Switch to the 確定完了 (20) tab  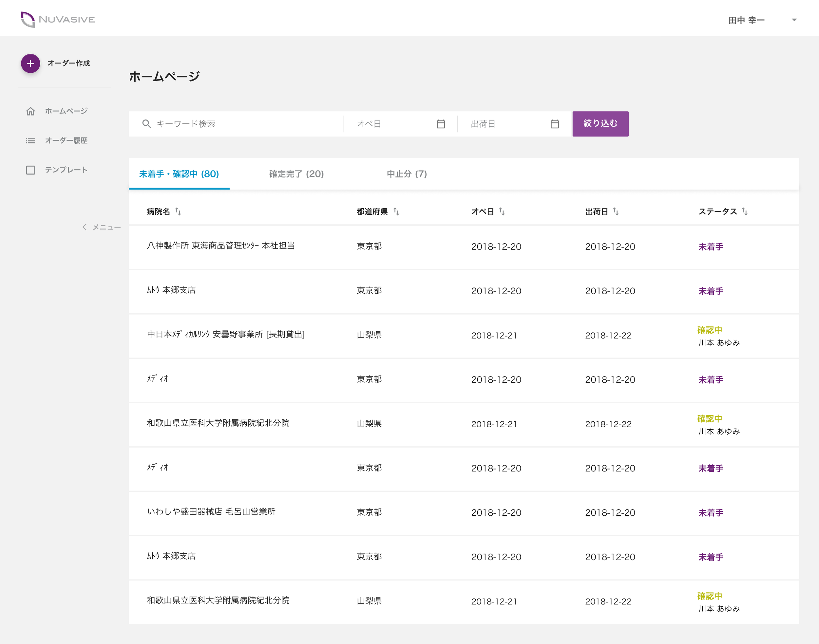(x=296, y=174)
